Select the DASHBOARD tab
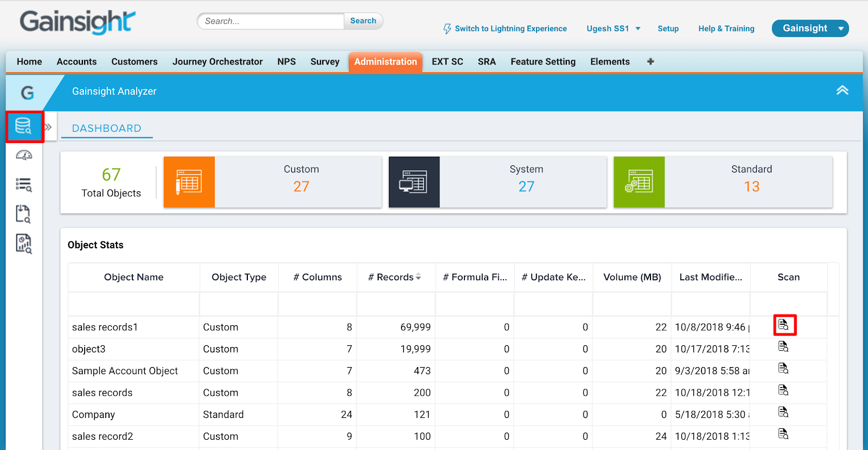Viewport: 868px width, 450px height. [x=107, y=128]
